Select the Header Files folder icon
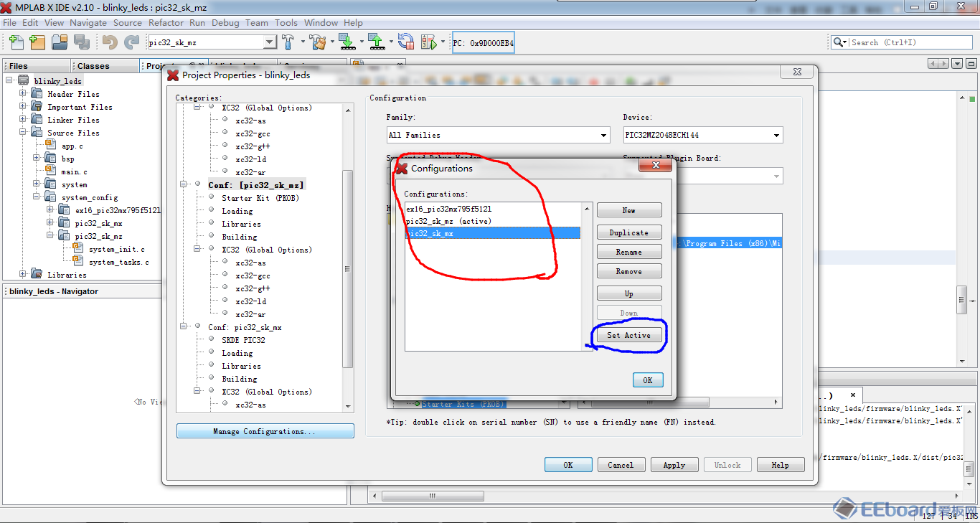This screenshot has height=523, width=980. click(x=37, y=94)
